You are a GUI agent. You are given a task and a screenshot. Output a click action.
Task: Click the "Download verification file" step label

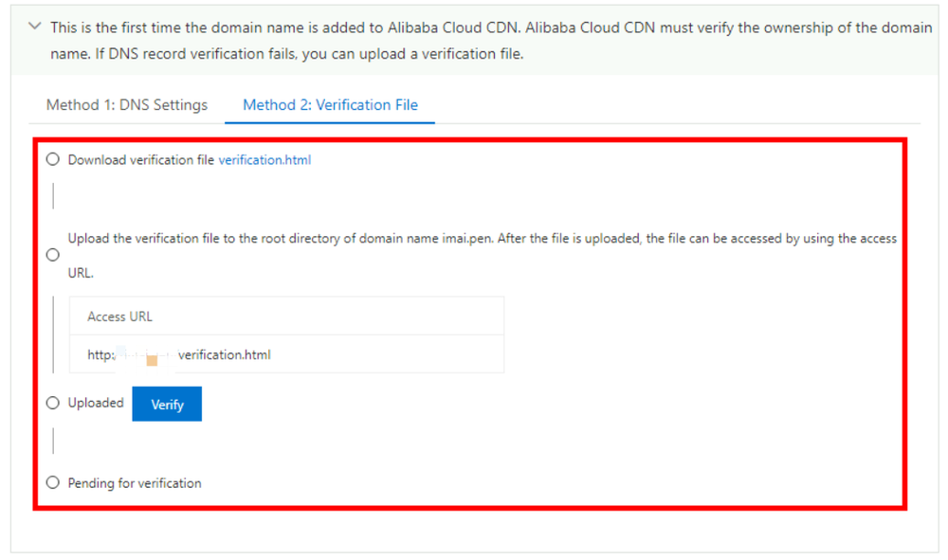pos(140,160)
